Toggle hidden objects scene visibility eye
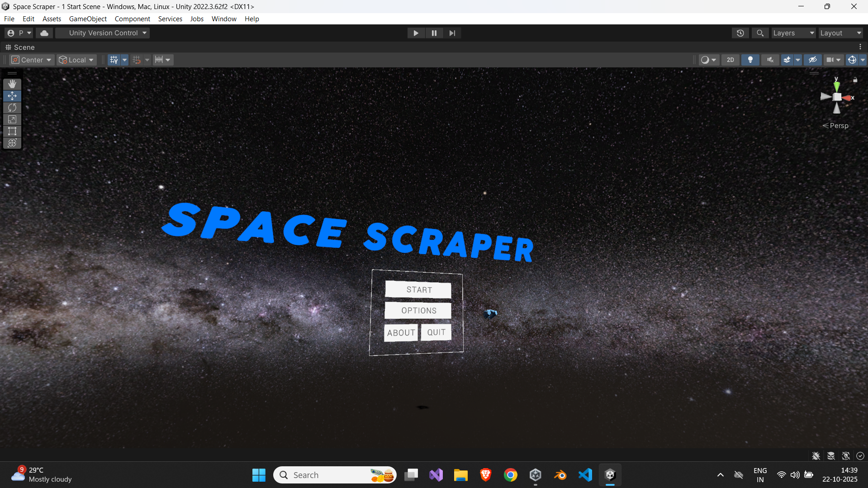 tap(812, 60)
